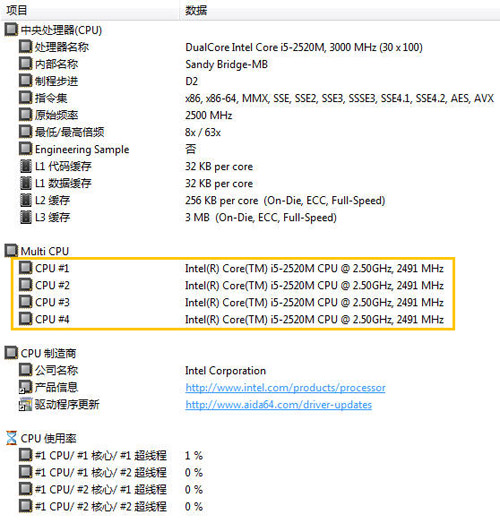Select the 1 % usage value

pos(194,456)
